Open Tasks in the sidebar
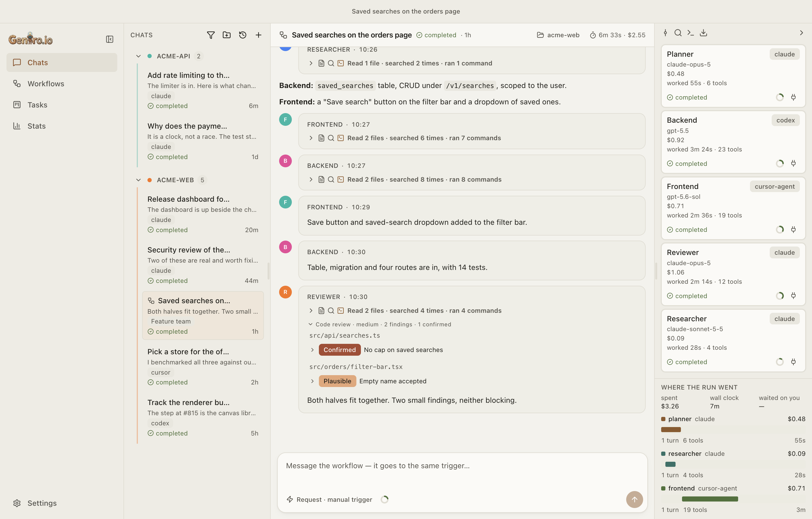Image resolution: width=812 pixels, height=519 pixels. pos(62,105)
